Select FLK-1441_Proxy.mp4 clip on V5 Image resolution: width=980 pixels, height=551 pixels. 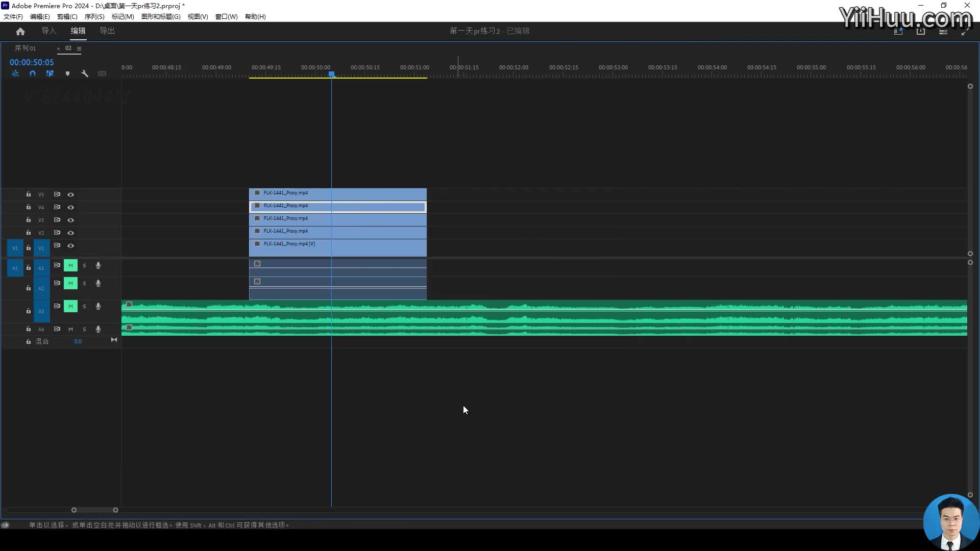[x=338, y=194]
